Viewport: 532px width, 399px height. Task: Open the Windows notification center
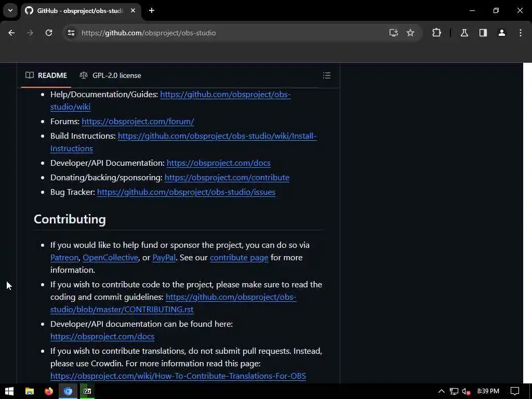[x=515, y=391]
